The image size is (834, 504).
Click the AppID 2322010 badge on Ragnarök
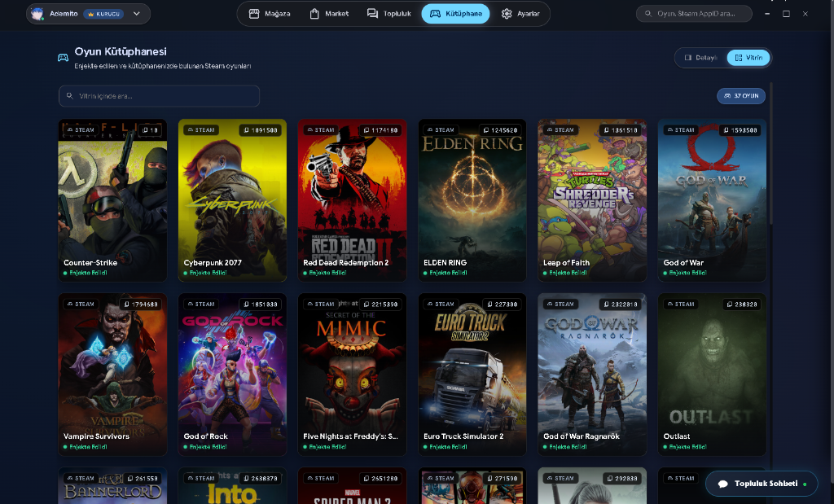(x=620, y=304)
